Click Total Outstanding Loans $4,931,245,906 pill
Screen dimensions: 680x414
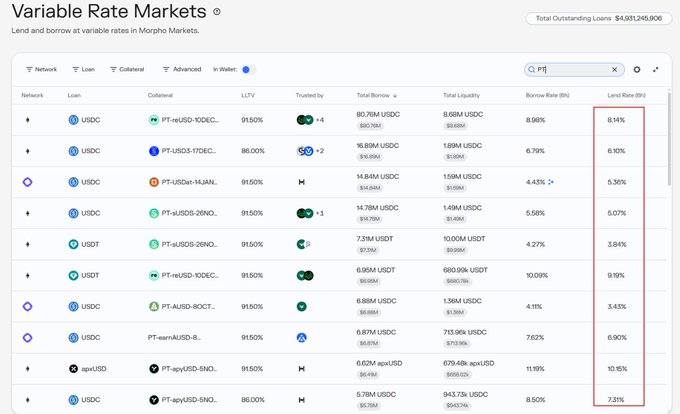pyautogui.click(x=598, y=18)
